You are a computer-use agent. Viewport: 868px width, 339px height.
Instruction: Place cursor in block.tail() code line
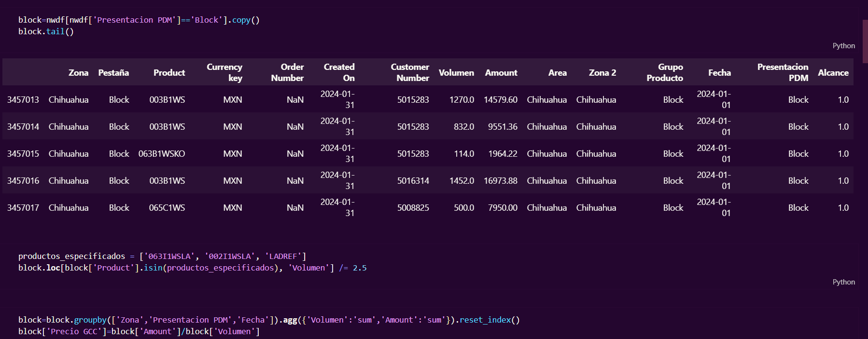point(46,32)
